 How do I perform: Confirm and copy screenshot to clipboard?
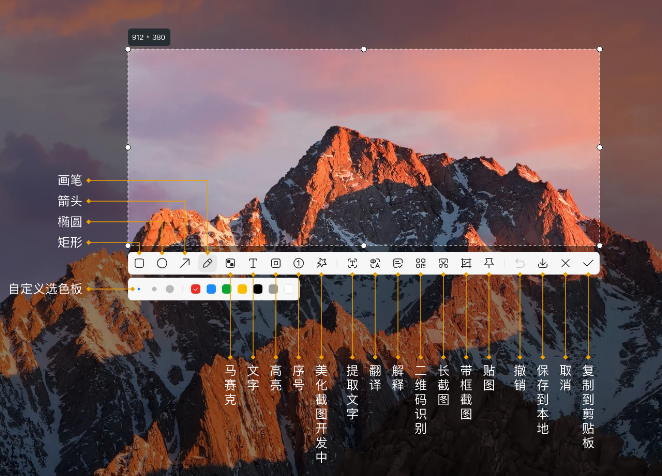588,264
